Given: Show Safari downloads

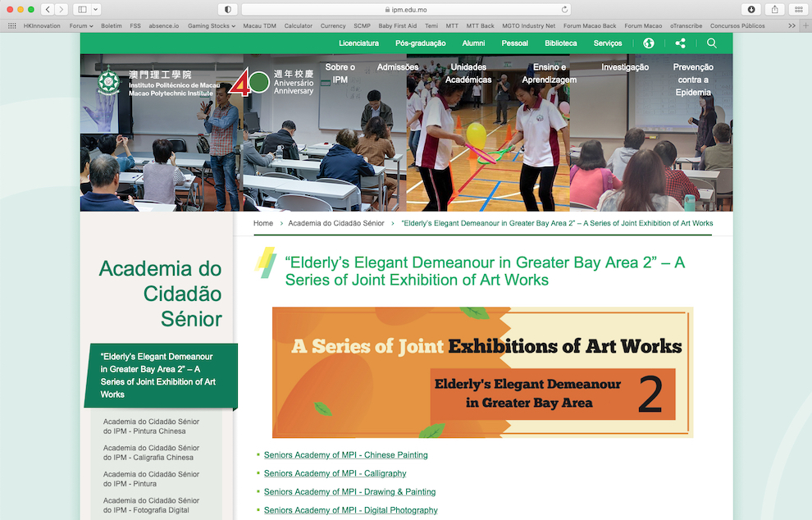Looking at the screenshot, I should [x=751, y=9].
